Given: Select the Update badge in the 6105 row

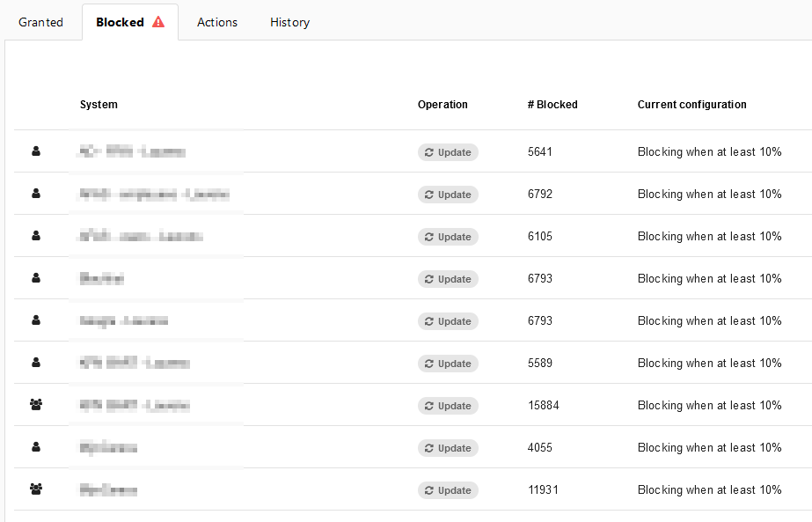Looking at the screenshot, I should [x=448, y=237].
